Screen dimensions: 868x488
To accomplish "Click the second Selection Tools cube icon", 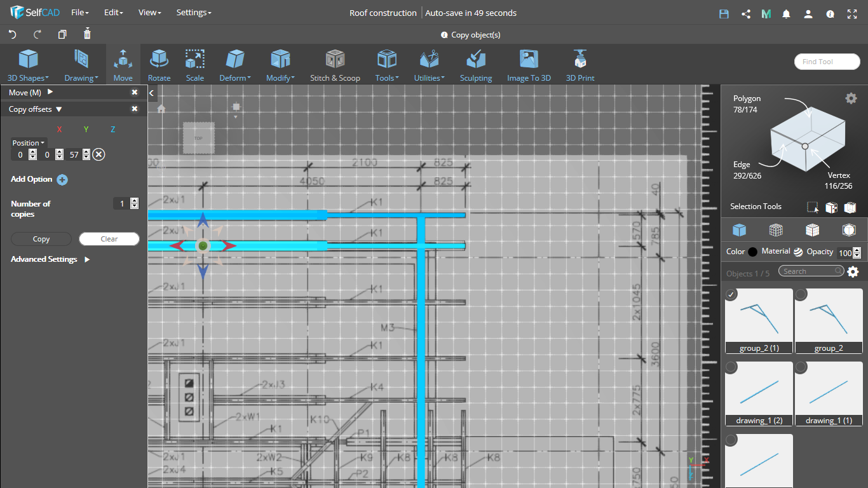I will (831, 207).
